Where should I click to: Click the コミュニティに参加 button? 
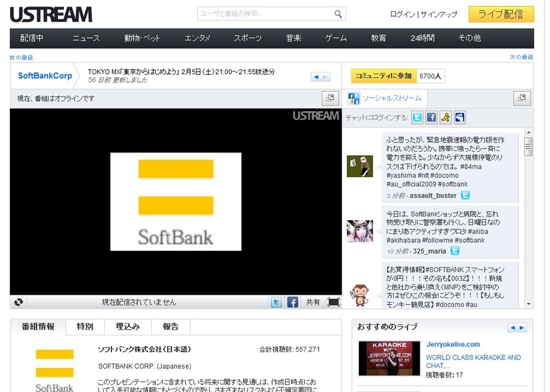tap(384, 76)
